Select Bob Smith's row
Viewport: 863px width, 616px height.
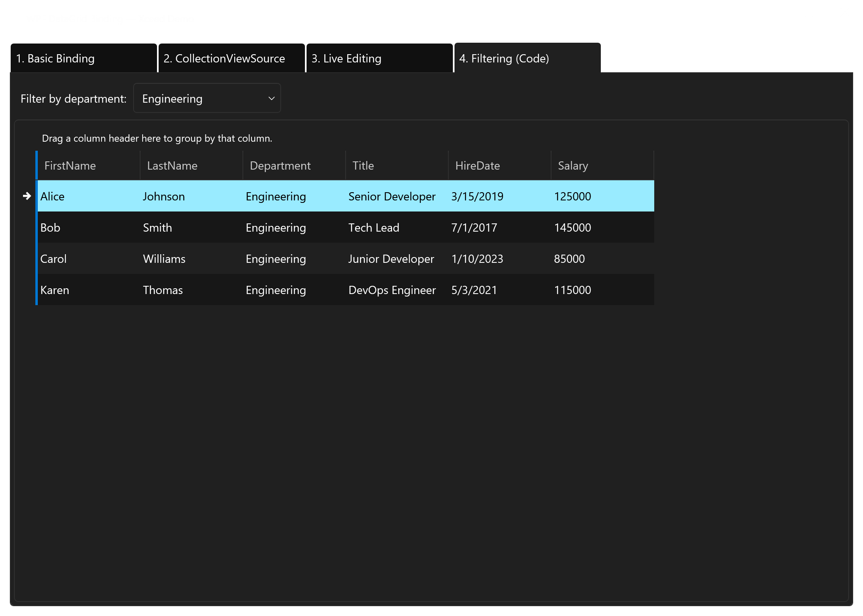pyautogui.click(x=164, y=227)
